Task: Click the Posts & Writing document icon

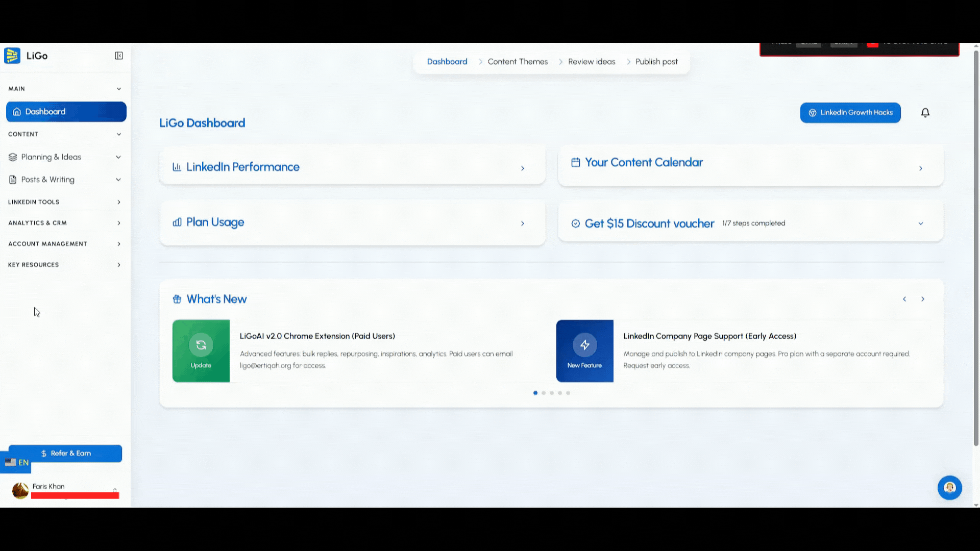Action: pos(12,180)
